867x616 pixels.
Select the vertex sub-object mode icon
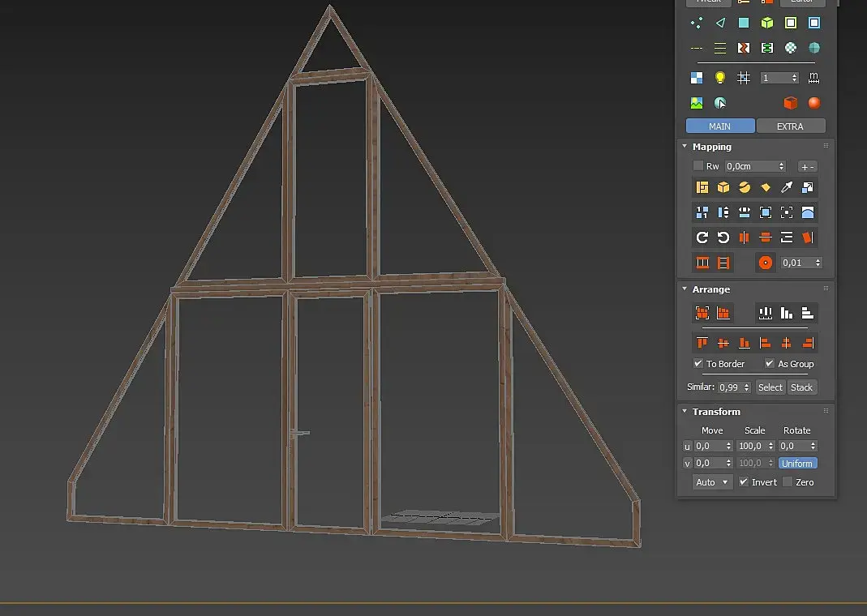(697, 24)
